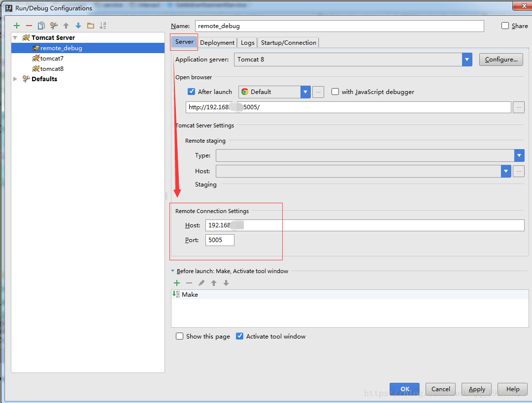
Task: Open the remote staging Host ellipsis button
Action: pos(518,171)
